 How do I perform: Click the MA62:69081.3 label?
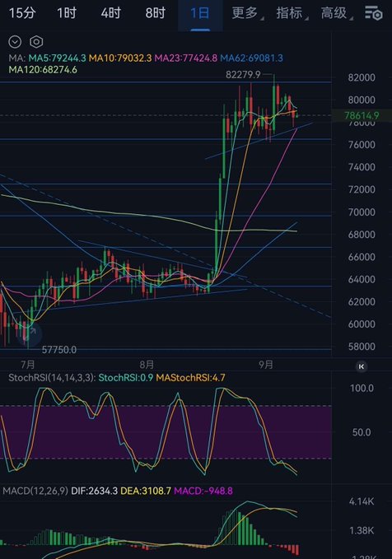[x=251, y=58]
